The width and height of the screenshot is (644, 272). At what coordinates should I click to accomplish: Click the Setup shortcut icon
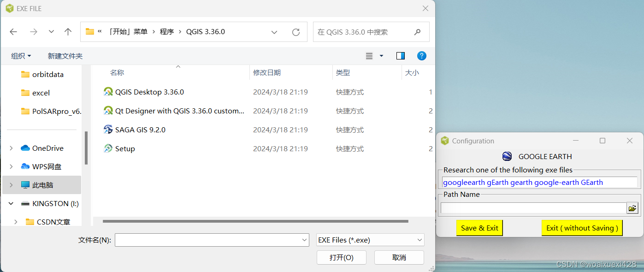tap(108, 148)
